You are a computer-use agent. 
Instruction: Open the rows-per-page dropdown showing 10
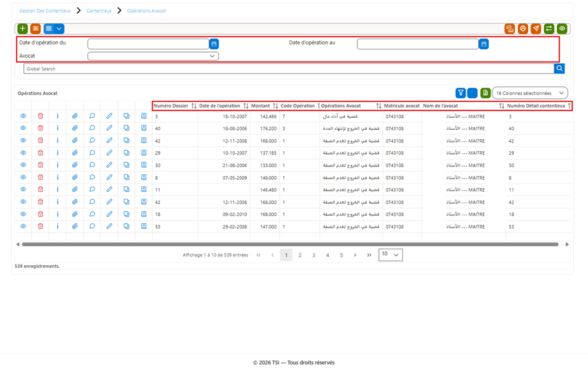[x=390, y=255]
